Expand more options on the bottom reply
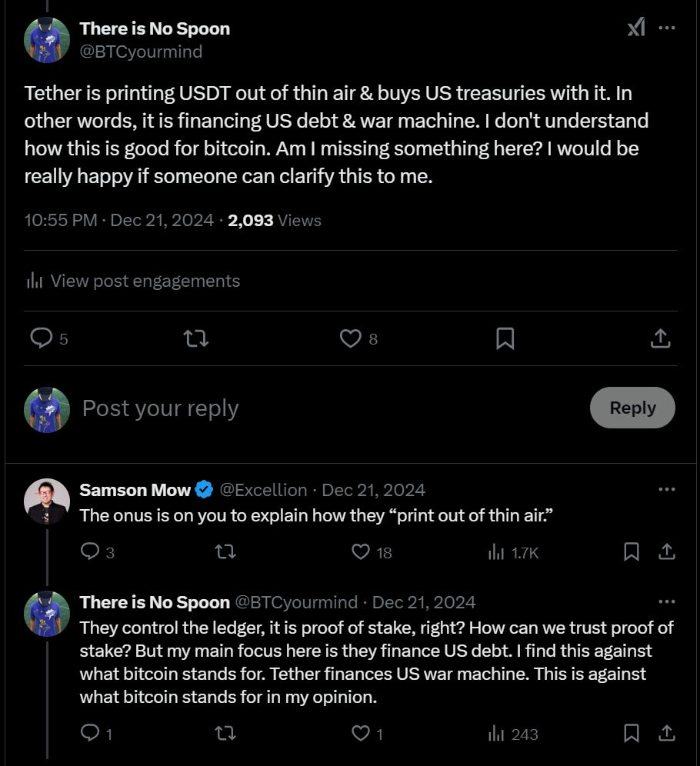The height and width of the screenshot is (766, 700). tap(667, 602)
